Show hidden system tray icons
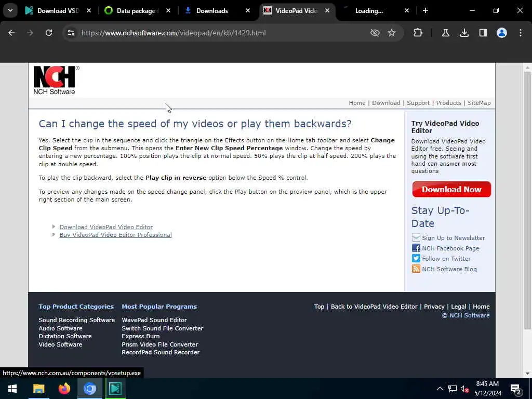 click(x=440, y=389)
